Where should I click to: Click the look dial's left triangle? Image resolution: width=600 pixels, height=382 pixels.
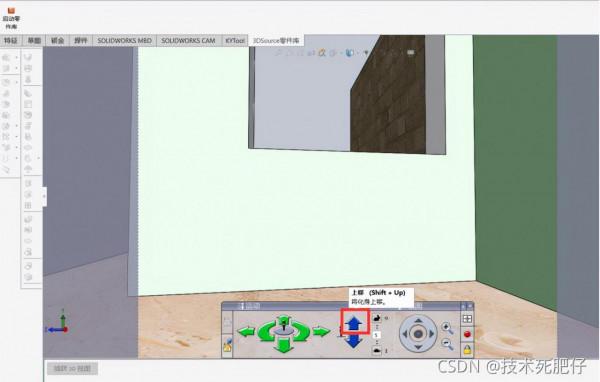[x=405, y=334]
